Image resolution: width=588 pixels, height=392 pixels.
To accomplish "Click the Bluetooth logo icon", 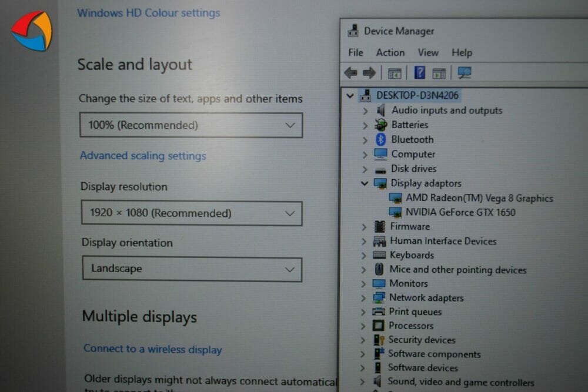I will pyautogui.click(x=381, y=139).
